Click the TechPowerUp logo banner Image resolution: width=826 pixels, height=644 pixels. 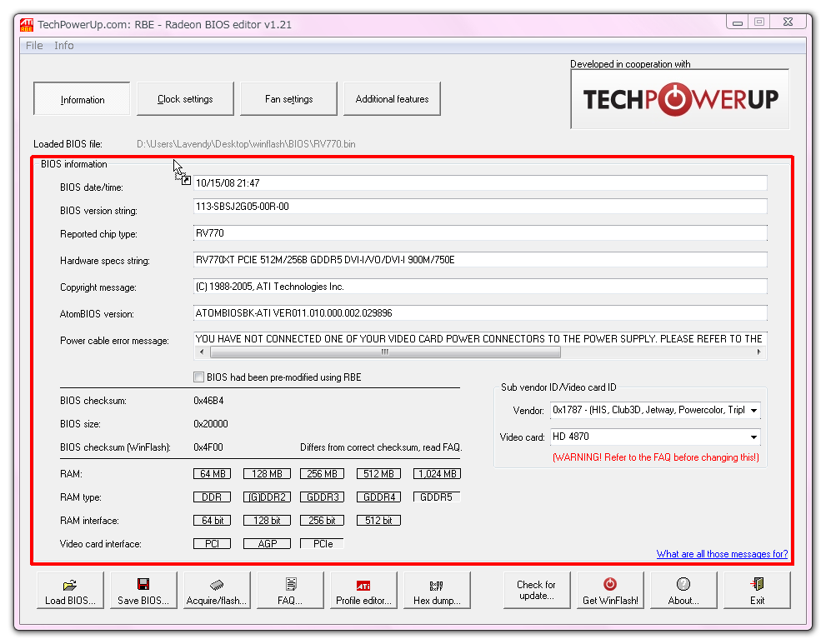[680, 99]
